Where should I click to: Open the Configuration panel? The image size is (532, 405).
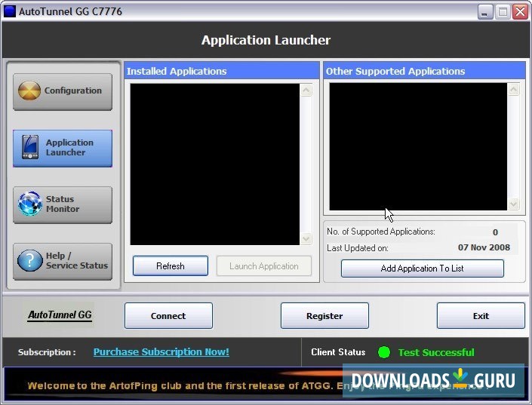[63, 91]
